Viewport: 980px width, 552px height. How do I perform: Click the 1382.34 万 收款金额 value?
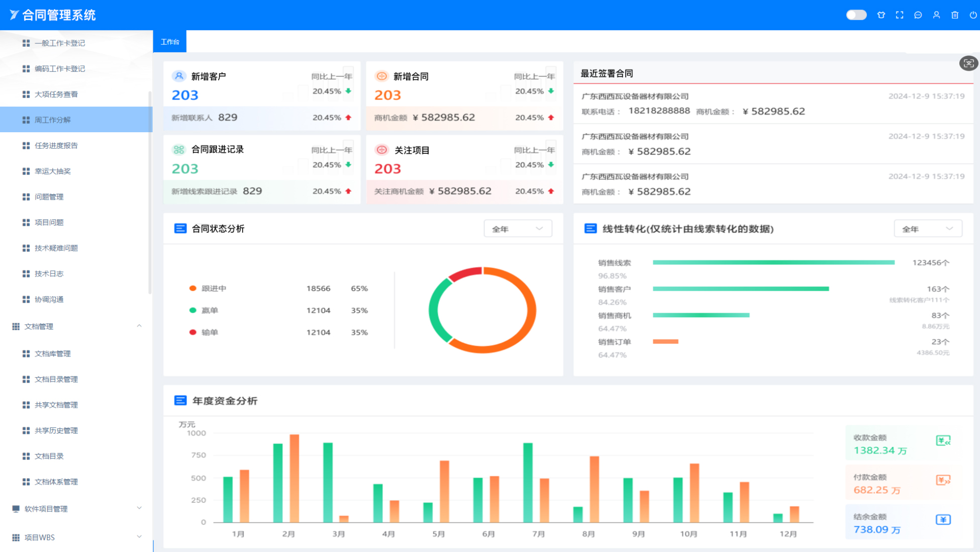(880, 450)
